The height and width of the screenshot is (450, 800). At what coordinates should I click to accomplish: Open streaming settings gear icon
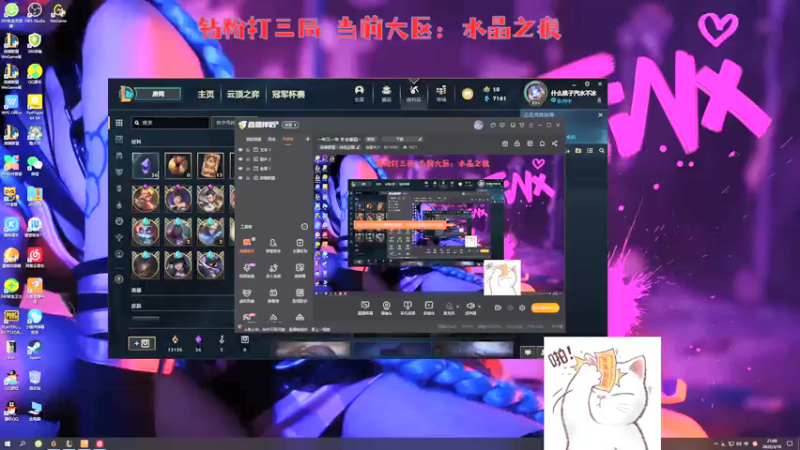tap(522, 308)
